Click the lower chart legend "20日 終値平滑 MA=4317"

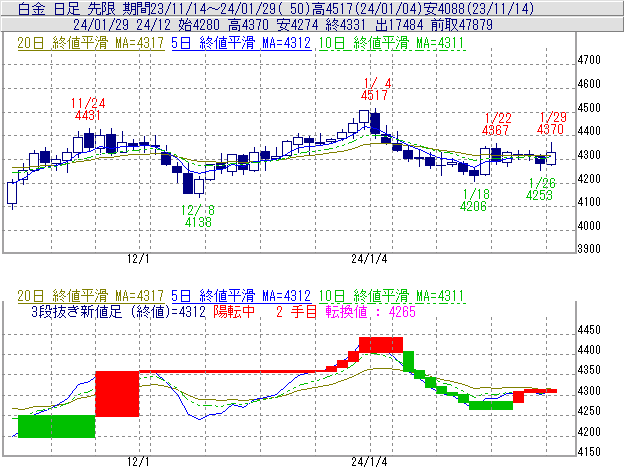point(91,296)
